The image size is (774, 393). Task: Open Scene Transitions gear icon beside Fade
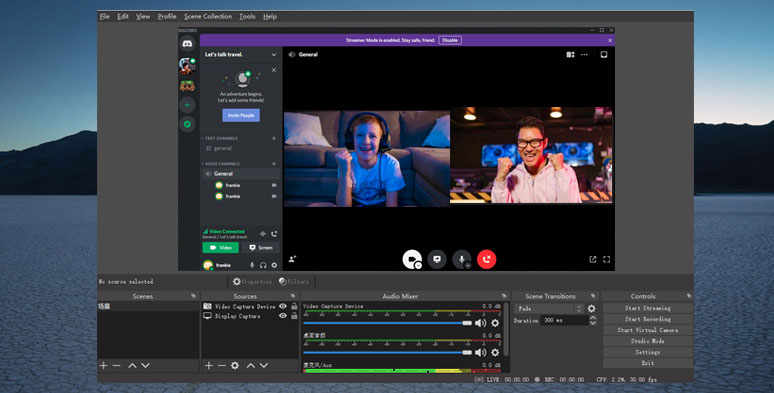[x=591, y=309]
